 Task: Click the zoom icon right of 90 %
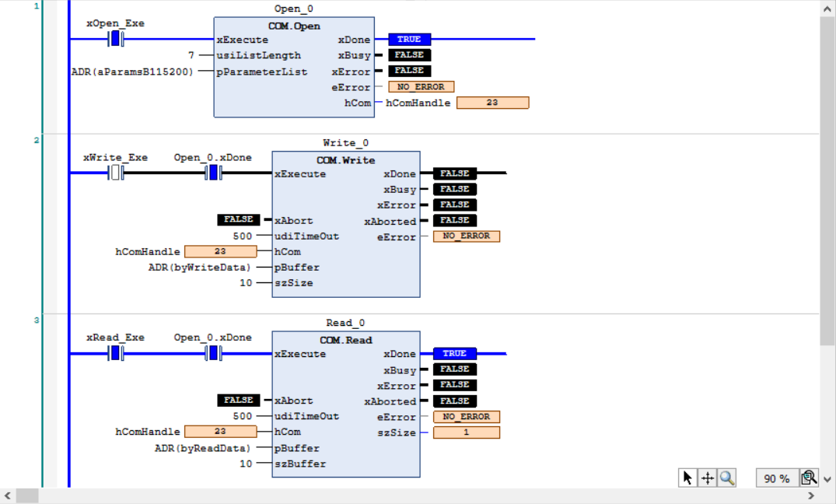pos(809,478)
